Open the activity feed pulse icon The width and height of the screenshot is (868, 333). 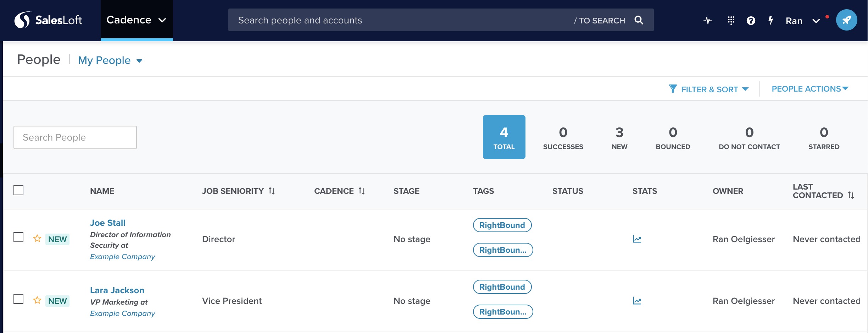tap(708, 21)
